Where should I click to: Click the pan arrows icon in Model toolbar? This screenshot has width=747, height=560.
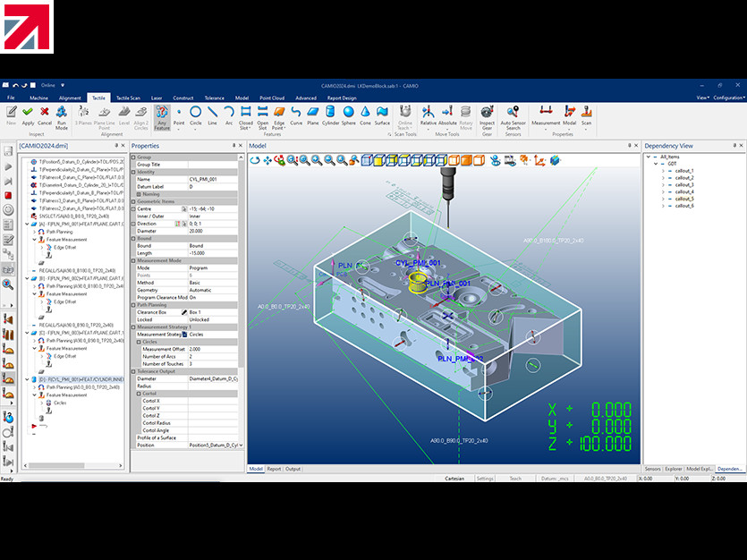(267, 160)
